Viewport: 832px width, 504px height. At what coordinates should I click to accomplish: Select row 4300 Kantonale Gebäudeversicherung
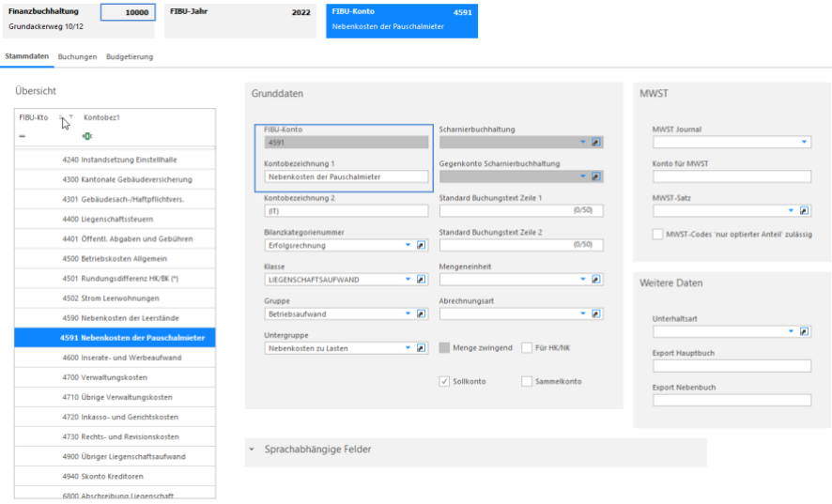pyautogui.click(x=115, y=179)
